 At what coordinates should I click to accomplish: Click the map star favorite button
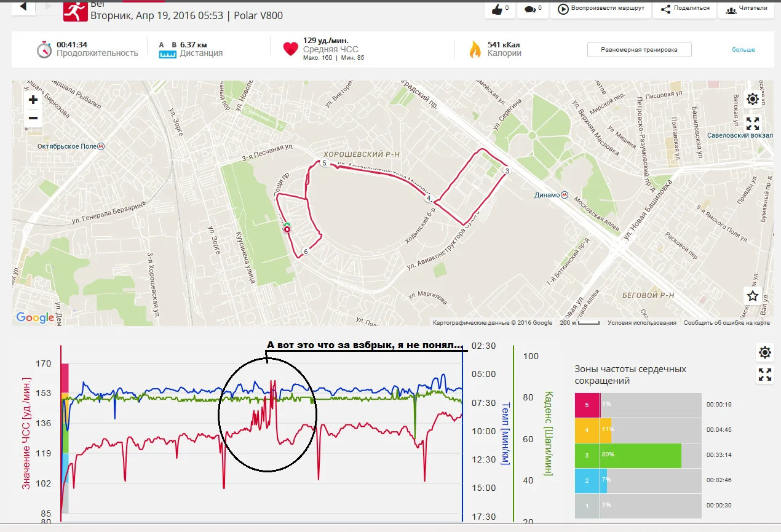click(753, 295)
